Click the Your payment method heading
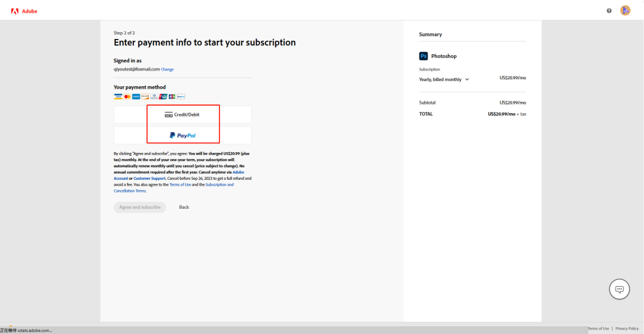This screenshot has height=334, width=644. (x=140, y=87)
